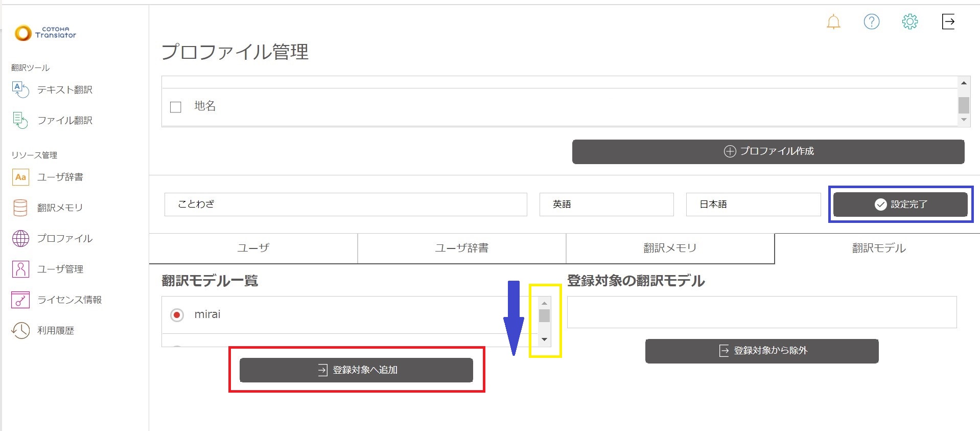Screen dimensions: 980x431
Task: Click the ことわざ profile name field
Action: (345, 205)
